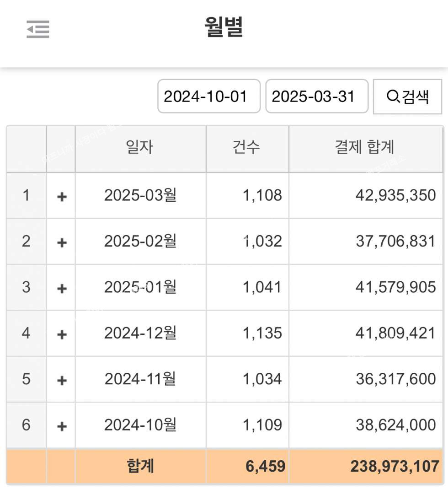Click the start date field 2024-10-01
448x500 pixels.
(x=209, y=97)
